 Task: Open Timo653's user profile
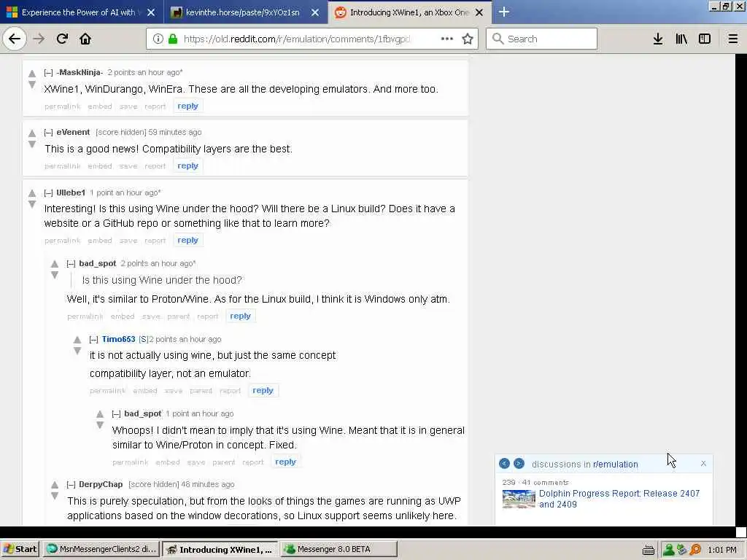point(119,339)
